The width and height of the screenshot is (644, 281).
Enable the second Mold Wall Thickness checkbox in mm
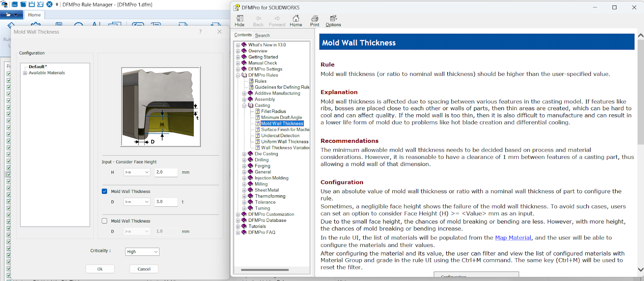point(105,221)
